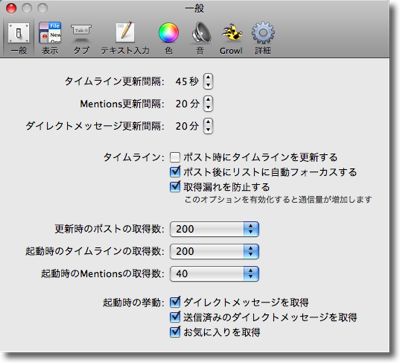Uncheck 取得漏れを防止する option
This screenshot has height=363, width=400.
[175, 187]
